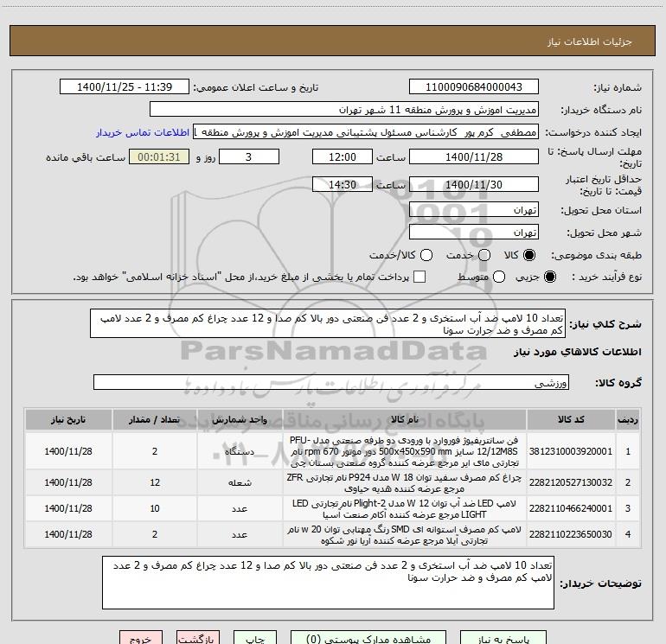Click the quantity 10 cell in row 3
Image resolution: width=666 pixels, height=644 pixels.
155,508
